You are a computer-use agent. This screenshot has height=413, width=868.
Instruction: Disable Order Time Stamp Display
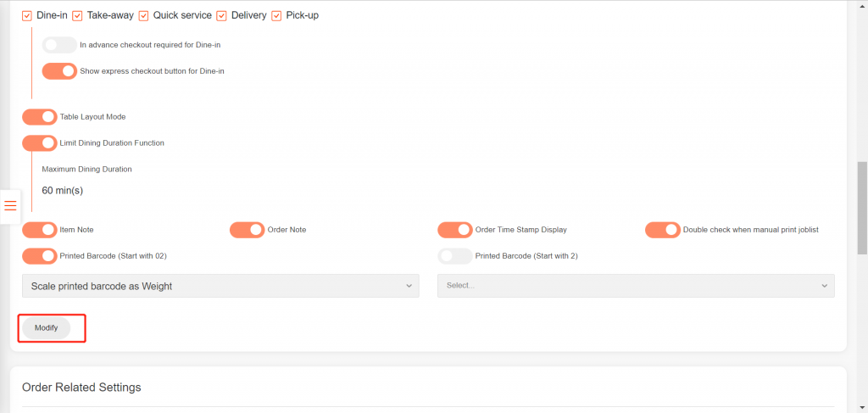[x=455, y=230]
